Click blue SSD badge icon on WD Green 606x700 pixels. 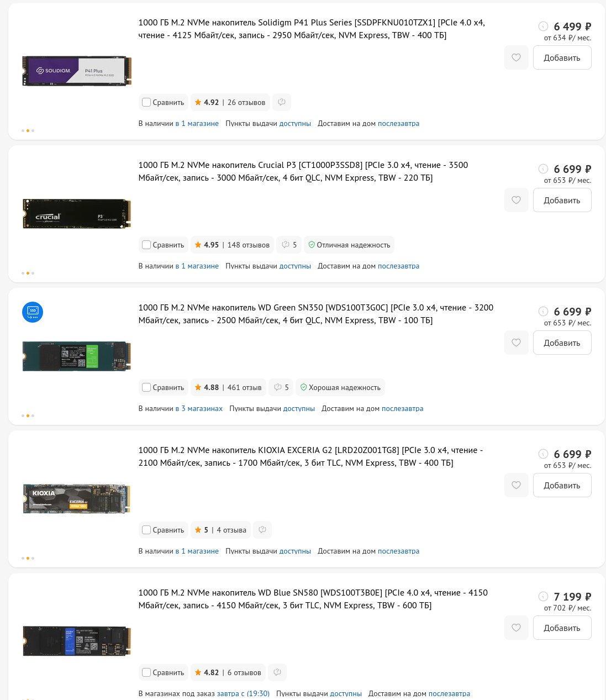[33, 312]
